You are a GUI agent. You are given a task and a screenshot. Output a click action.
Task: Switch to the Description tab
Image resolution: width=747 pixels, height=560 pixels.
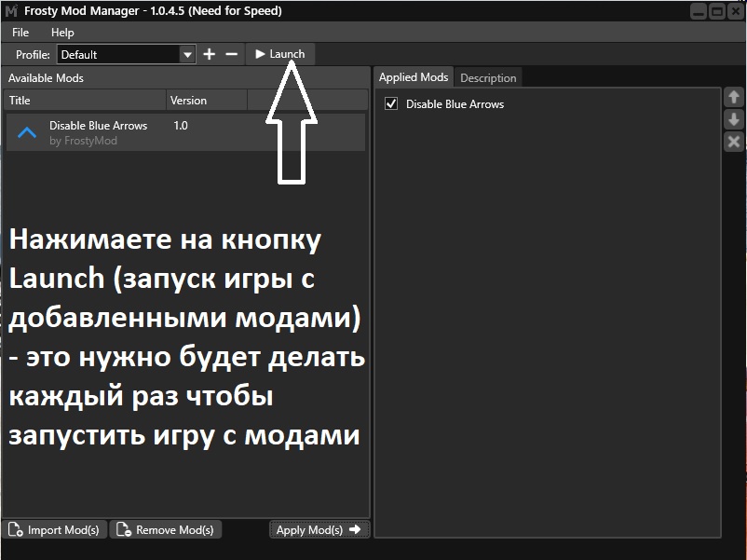pos(488,78)
